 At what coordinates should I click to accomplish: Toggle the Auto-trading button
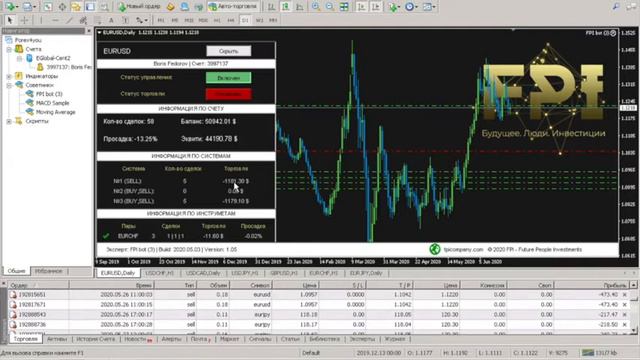[x=233, y=7]
